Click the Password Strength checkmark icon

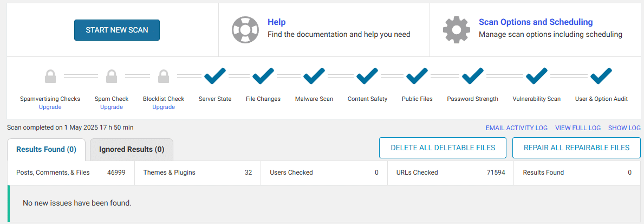[473, 75]
